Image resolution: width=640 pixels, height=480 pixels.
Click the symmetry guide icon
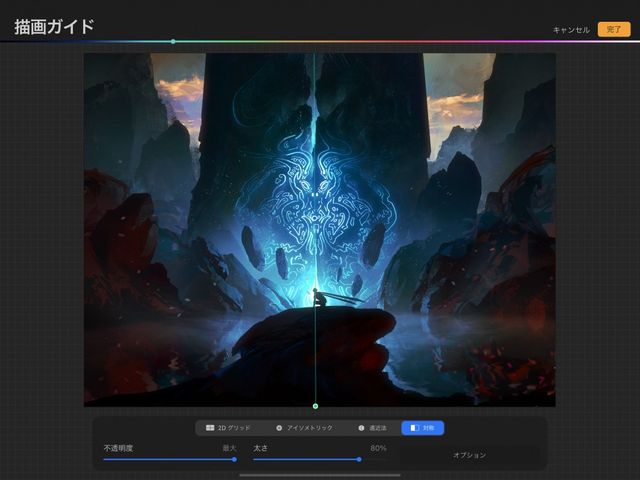click(415, 428)
